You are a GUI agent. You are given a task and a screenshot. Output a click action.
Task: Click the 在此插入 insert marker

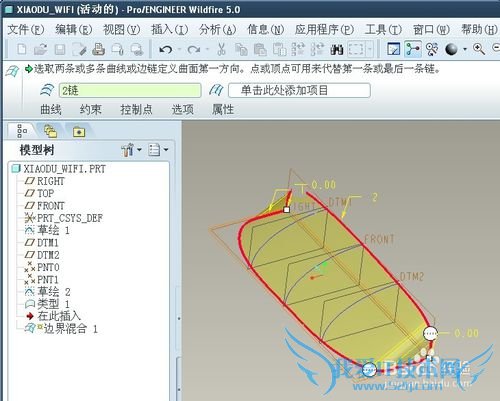53,316
